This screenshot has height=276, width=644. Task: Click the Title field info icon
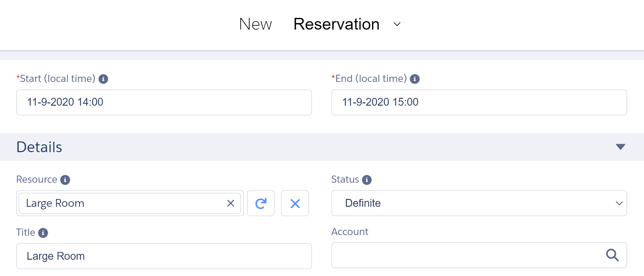tap(43, 233)
